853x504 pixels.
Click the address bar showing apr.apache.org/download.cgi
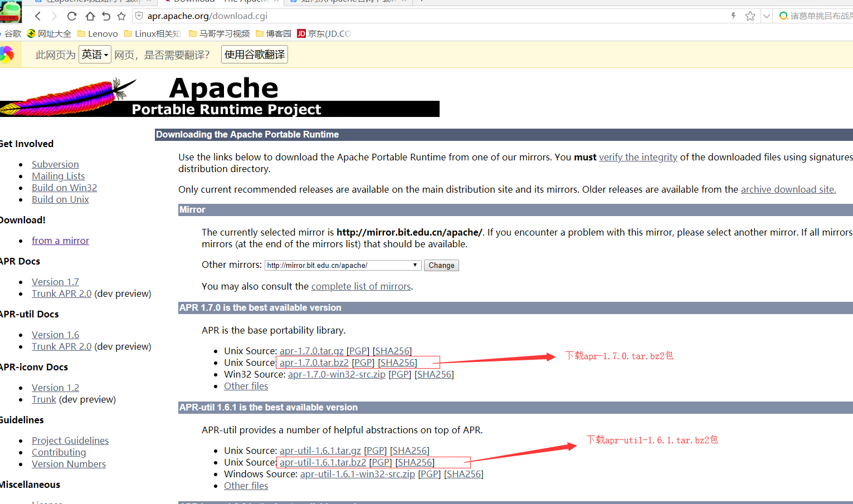tap(207, 16)
